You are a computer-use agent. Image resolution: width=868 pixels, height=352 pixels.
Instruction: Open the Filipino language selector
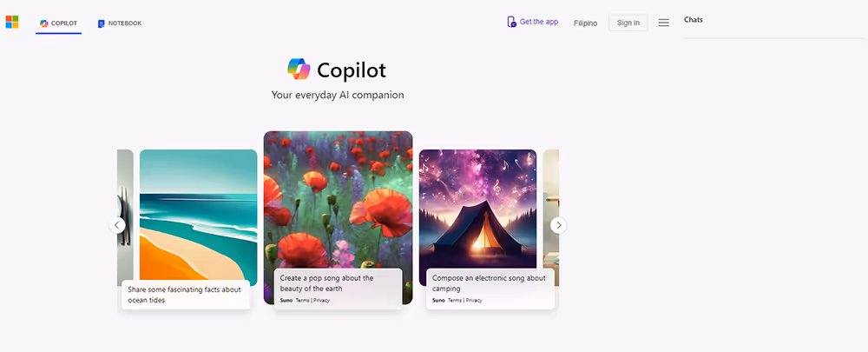pyautogui.click(x=585, y=23)
